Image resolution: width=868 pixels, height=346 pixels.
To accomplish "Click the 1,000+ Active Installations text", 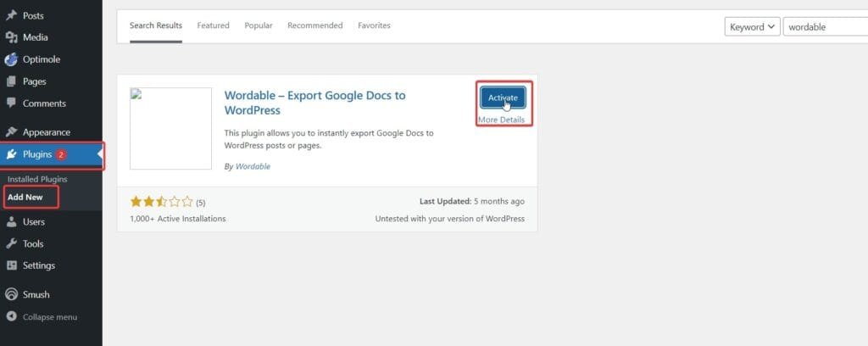I will tap(178, 219).
